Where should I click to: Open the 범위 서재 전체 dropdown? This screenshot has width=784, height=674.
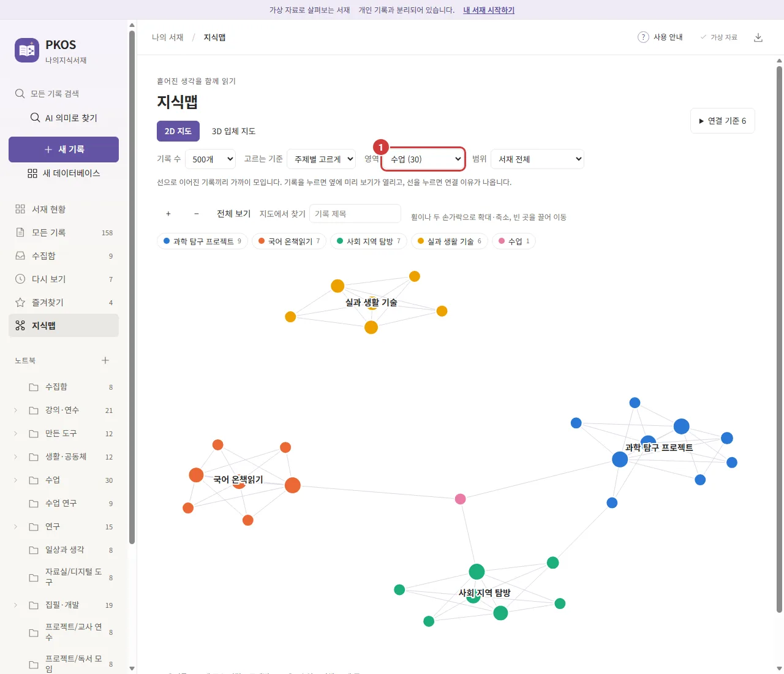(537, 159)
